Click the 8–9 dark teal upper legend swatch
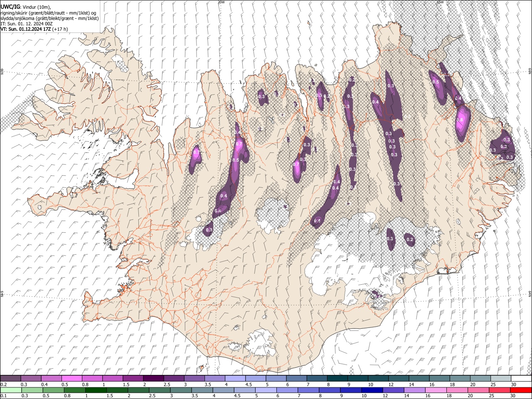This screenshot has width=532, height=399. pos(337,378)
